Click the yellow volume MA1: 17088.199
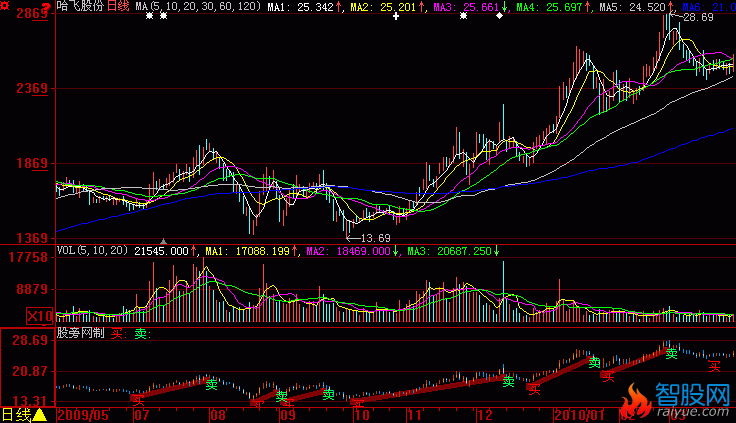The height and width of the screenshot is (423, 736). pyautogui.click(x=247, y=251)
